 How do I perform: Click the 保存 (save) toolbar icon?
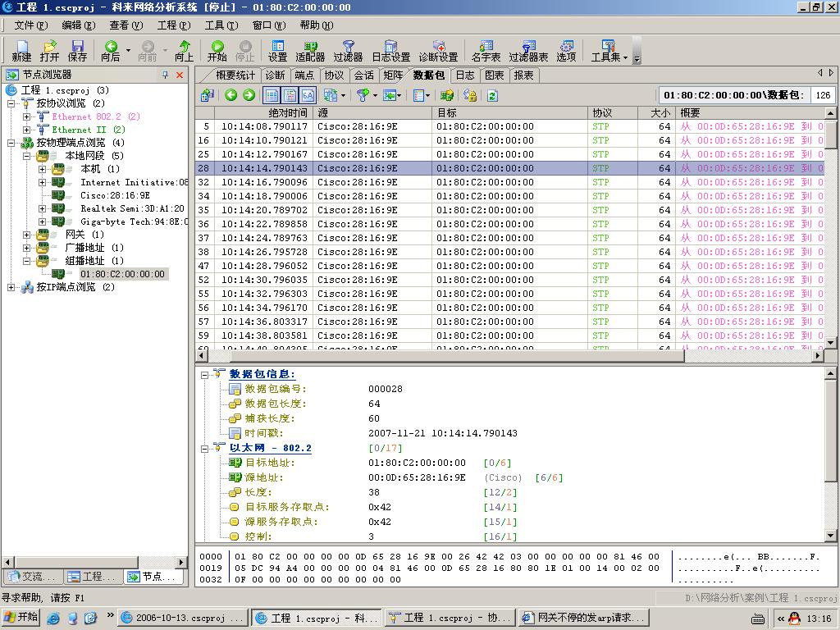click(x=77, y=51)
